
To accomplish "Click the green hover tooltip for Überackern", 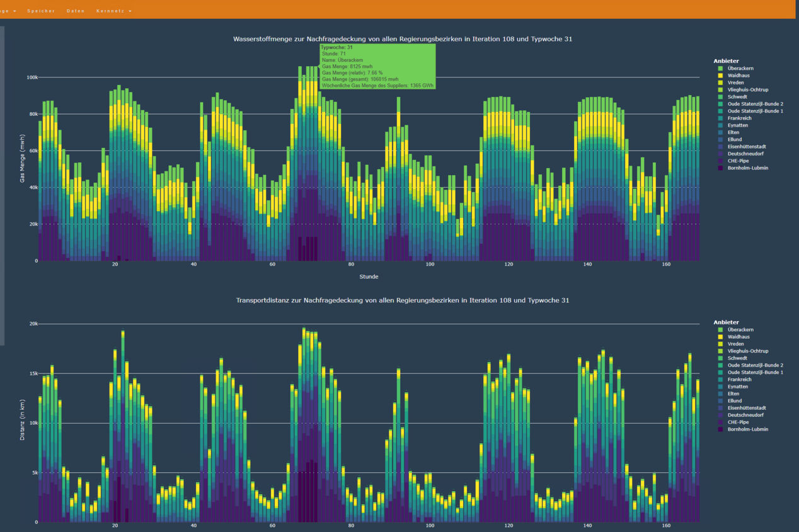I will [377, 67].
